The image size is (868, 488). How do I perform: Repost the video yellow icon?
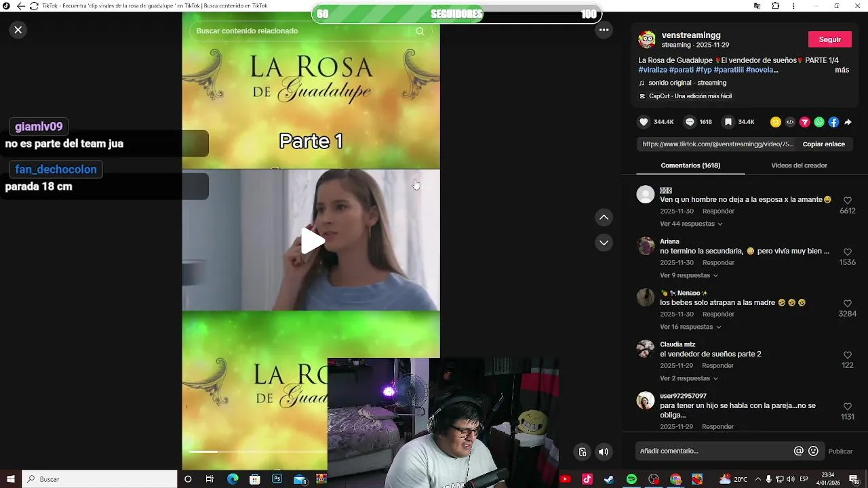[x=776, y=122]
